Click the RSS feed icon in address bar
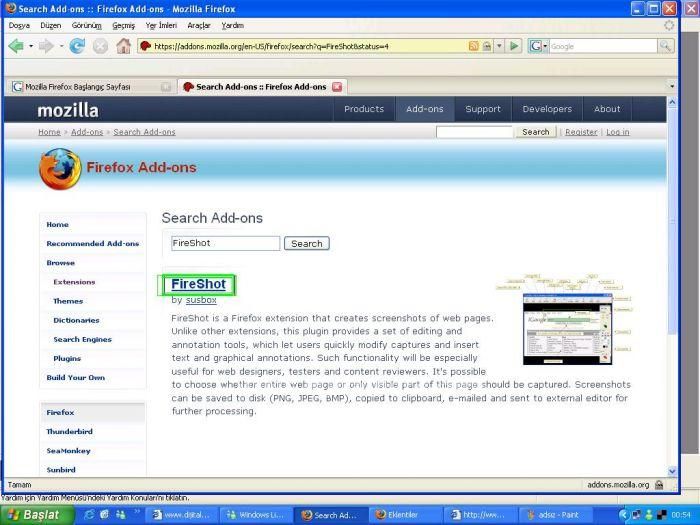This screenshot has width=700, height=525. (474, 46)
